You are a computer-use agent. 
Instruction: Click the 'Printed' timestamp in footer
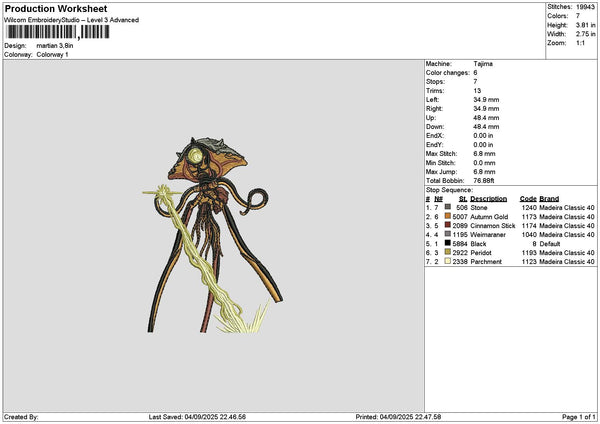point(398,417)
